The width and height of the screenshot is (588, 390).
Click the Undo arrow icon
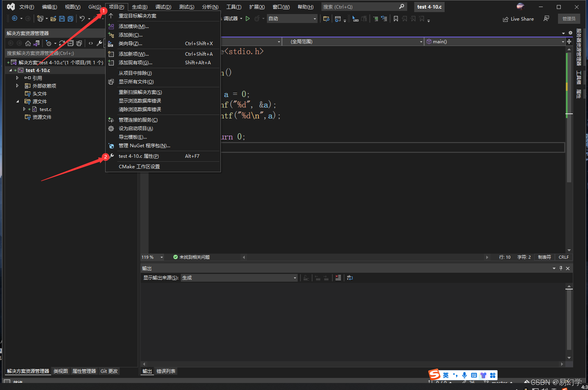pos(82,18)
